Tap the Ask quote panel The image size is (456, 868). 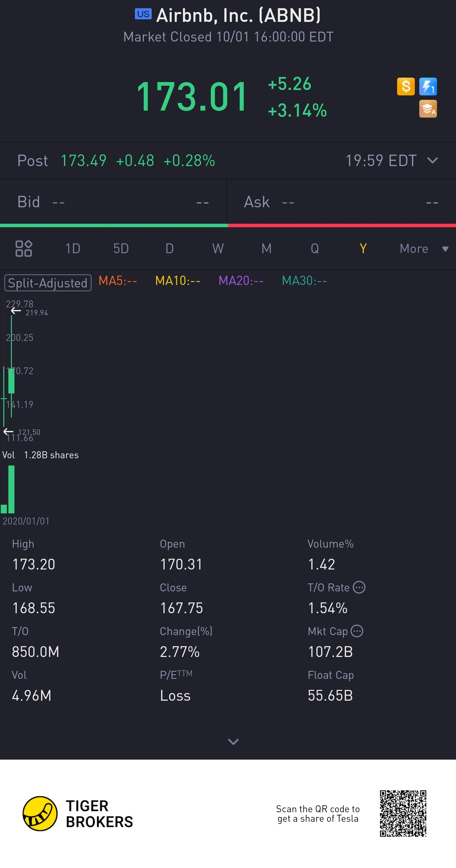(x=341, y=202)
